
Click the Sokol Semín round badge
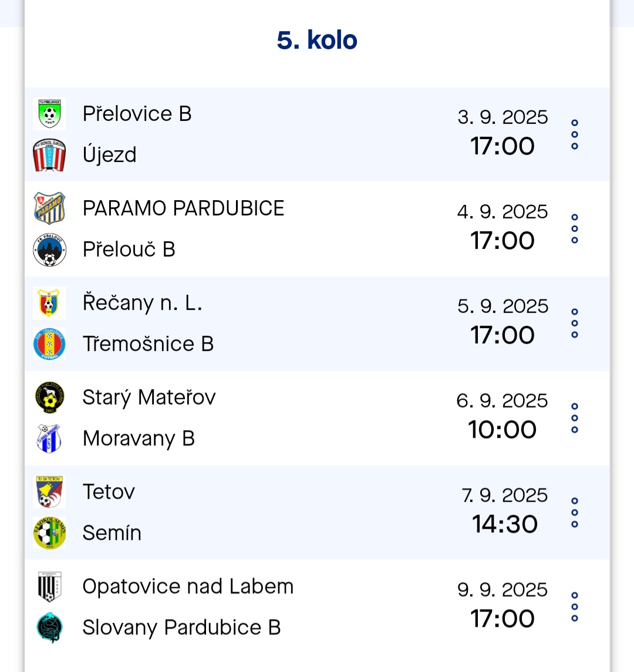[49, 533]
